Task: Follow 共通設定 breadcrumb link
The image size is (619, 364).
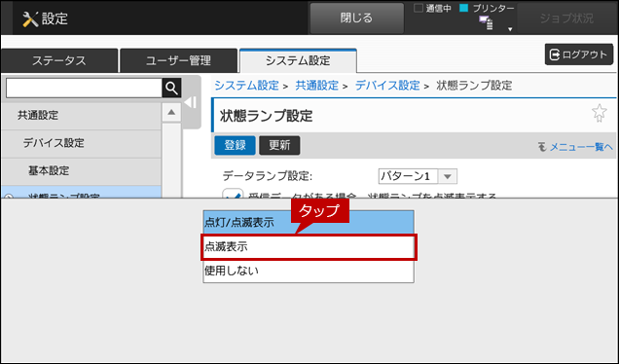Action: click(317, 86)
